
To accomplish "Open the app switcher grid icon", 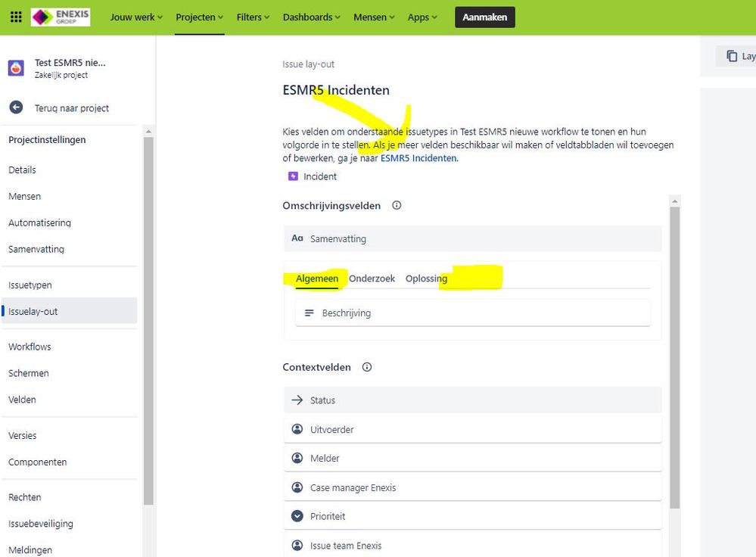I will click(16, 17).
